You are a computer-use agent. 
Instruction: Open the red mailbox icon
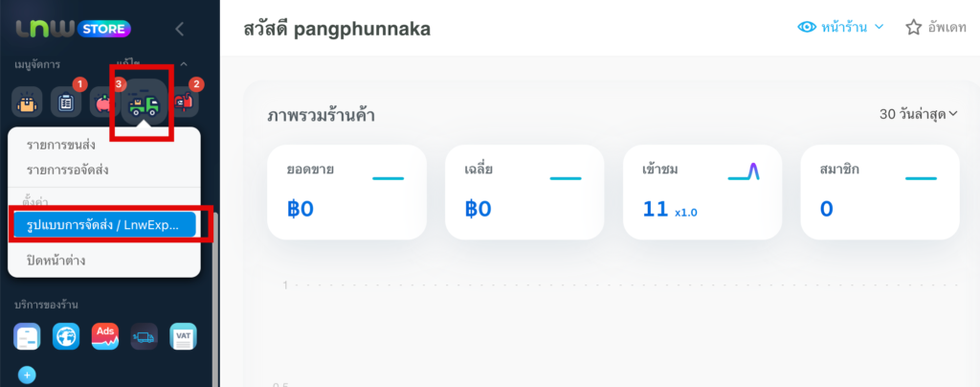click(x=183, y=103)
